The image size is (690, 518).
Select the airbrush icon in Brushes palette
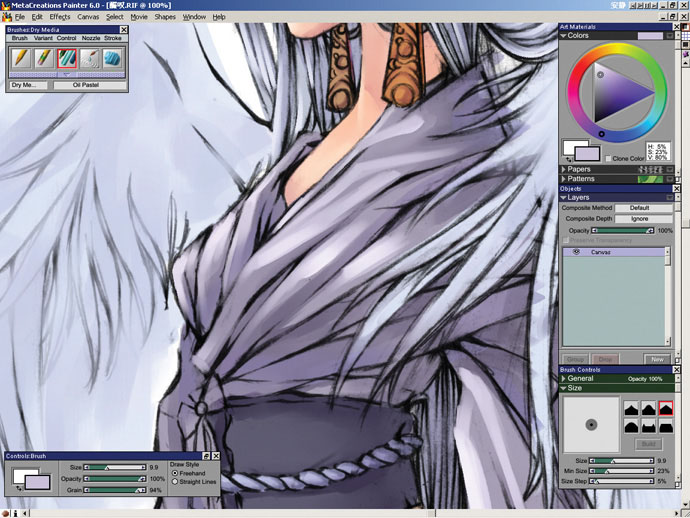(90, 58)
